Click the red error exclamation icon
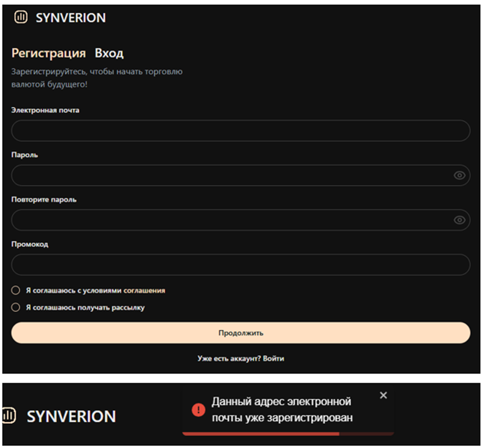Viewport: 482px width, 448px height. (x=198, y=409)
